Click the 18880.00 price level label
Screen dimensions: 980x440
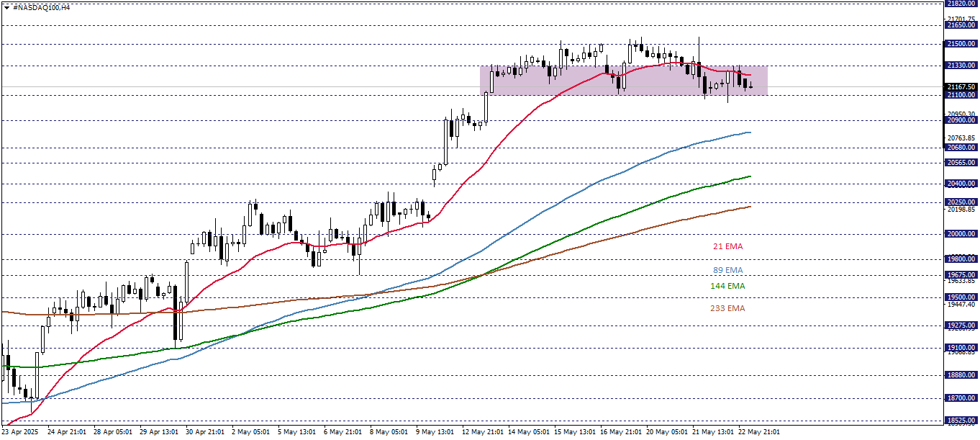pyautogui.click(x=961, y=375)
